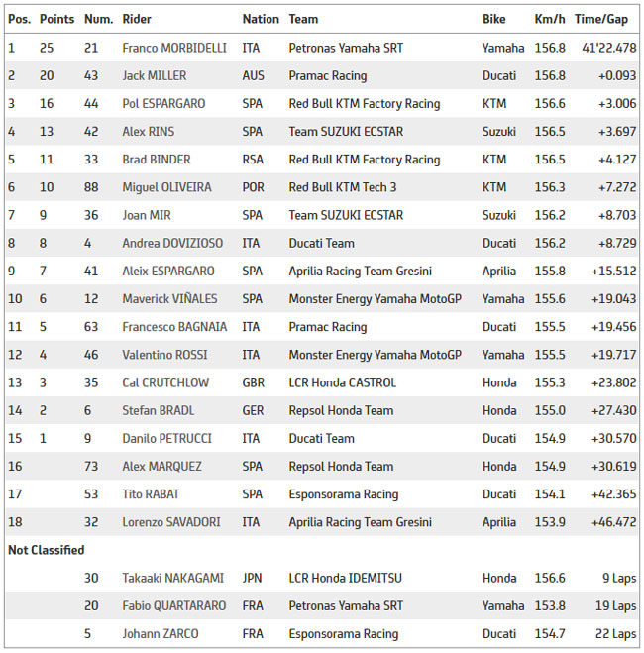Click Andrea DOVIZIOSO rider name
Screen dimensions: 644x653
tap(172, 243)
